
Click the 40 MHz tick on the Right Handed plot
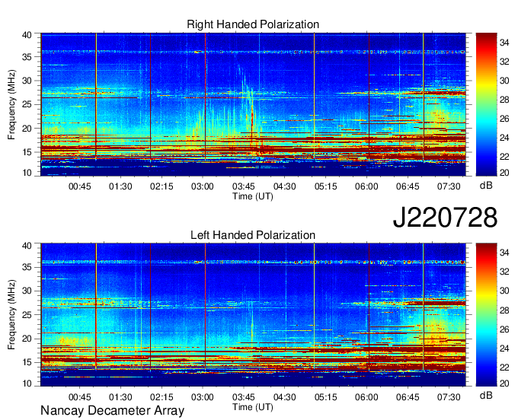click(27, 35)
